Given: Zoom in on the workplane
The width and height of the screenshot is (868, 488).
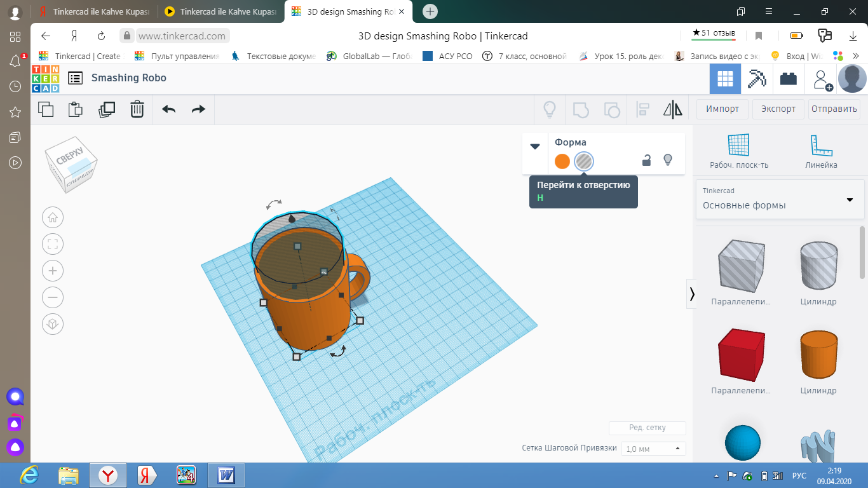Looking at the screenshot, I should pos(53,271).
